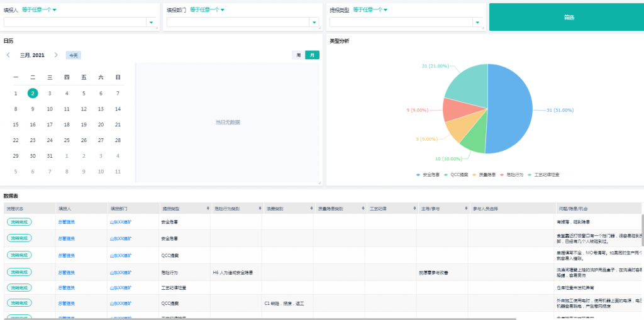Click the 筛选 filter button
The height and width of the screenshot is (320, 644).
[567, 17]
